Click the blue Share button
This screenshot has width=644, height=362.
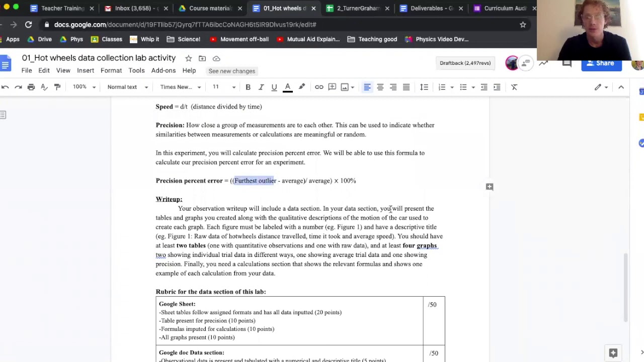click(601, 63)
